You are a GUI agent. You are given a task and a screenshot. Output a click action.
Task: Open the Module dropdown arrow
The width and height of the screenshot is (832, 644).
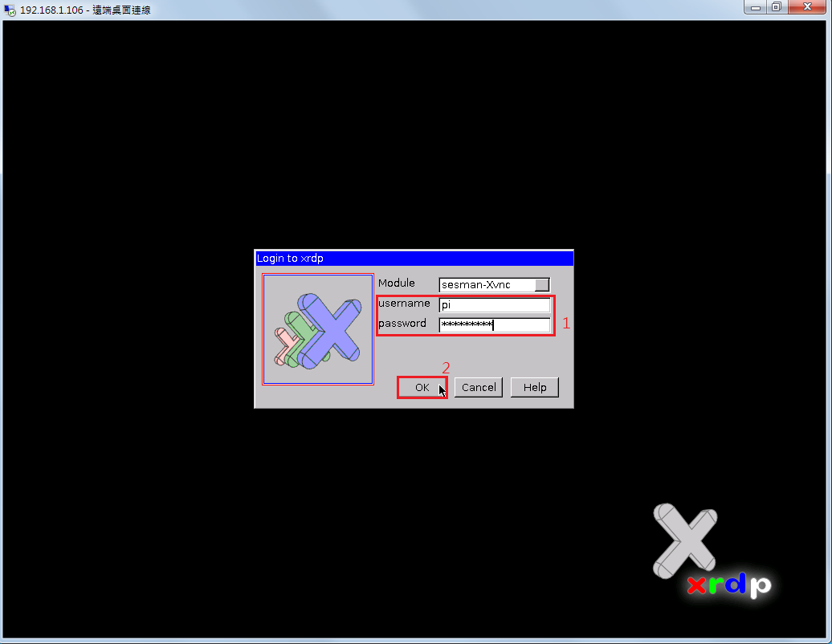[542, 284]
